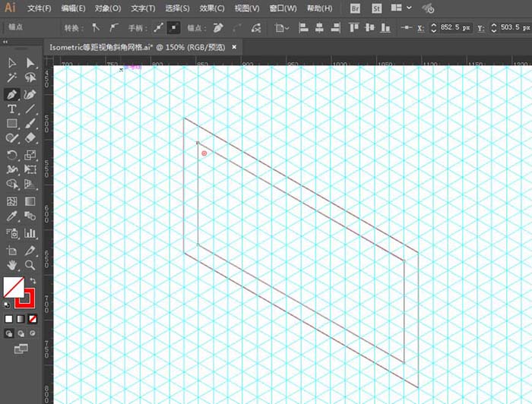The image size is (532, 404).
Task: Open Adobe Stock via St button
Action: point(377,8)
